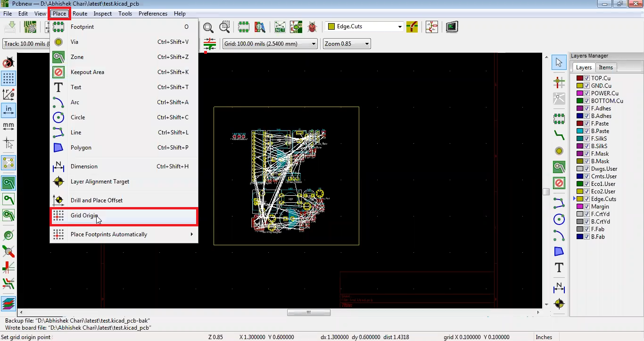The height and width of the screenshot is (341, 644).
Task: Toggle the F.SilkS layer visibility checkbox
Action: (587, 139)
